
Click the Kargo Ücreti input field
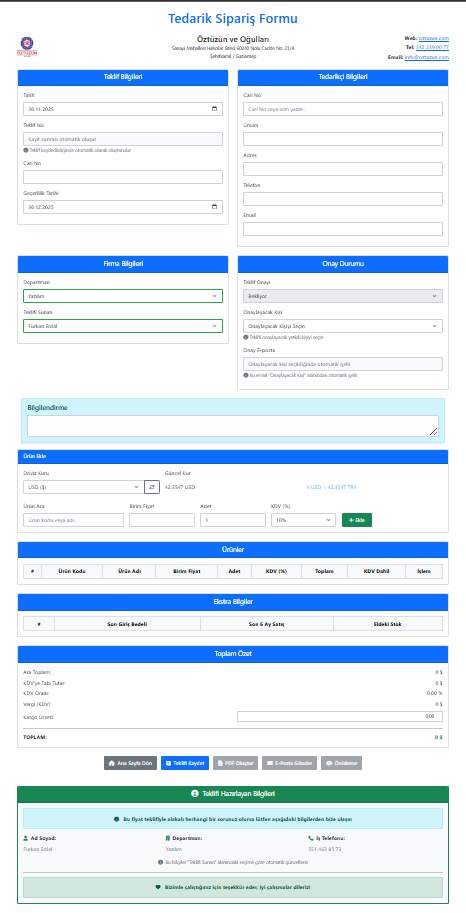coord(340,716)
